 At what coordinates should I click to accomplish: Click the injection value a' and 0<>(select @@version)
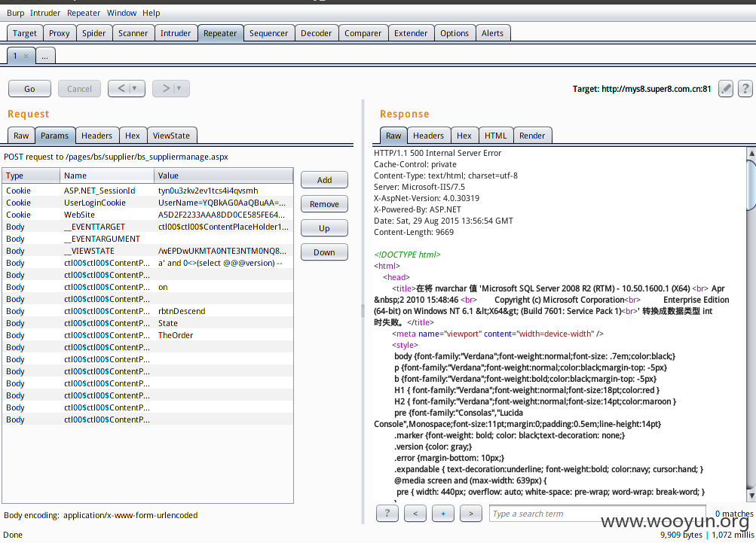tap(220, 263)
